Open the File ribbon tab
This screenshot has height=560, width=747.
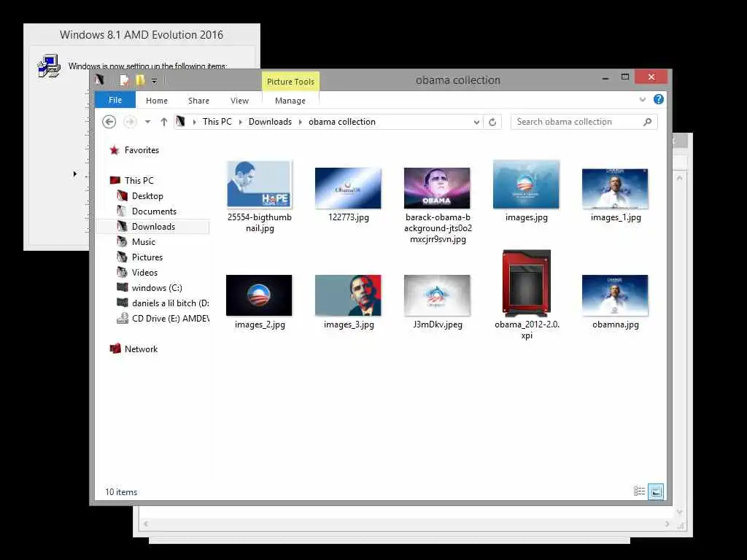tap(115, 100)
